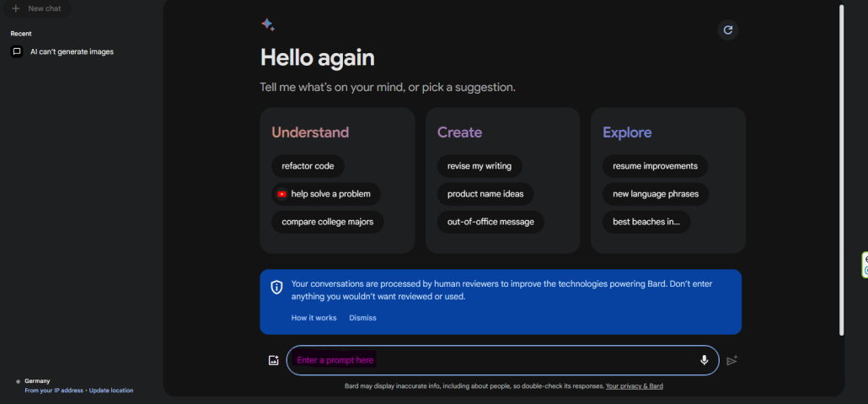Click the Create card heading
Image resolution: width=868 pixels, height=404 pixels.
click(x=459, y=132)
